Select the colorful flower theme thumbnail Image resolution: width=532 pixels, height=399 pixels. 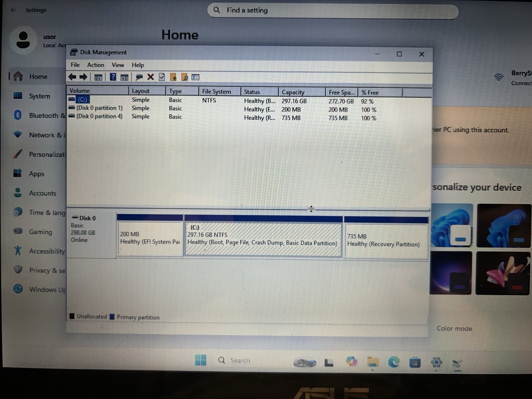click(x=503, y=273)
